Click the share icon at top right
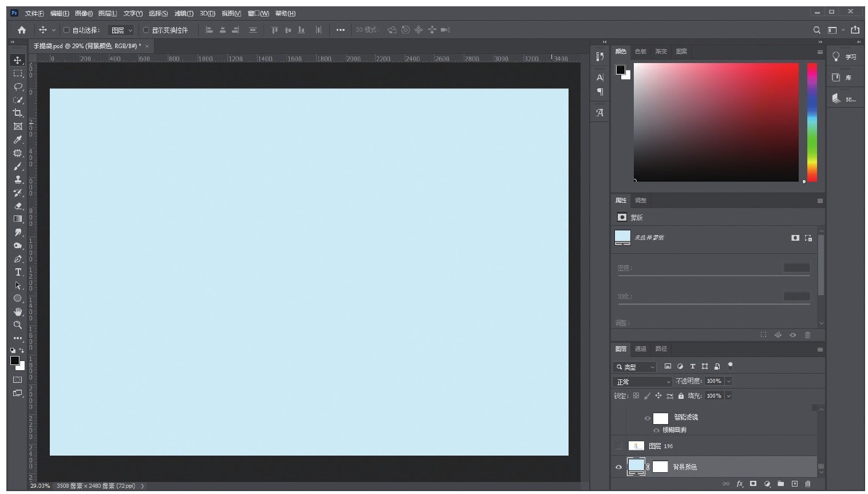The image size is (868, 494). click(855, 30)
